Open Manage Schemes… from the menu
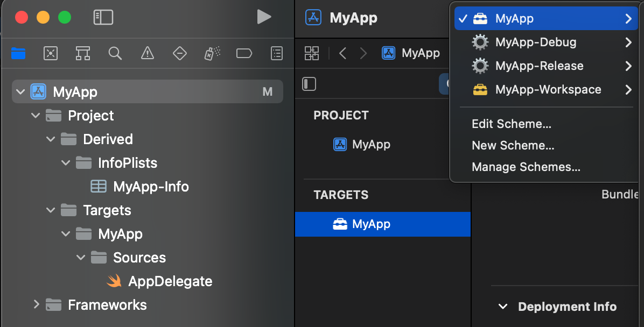 pyautogui.click(x=526, y=167)
